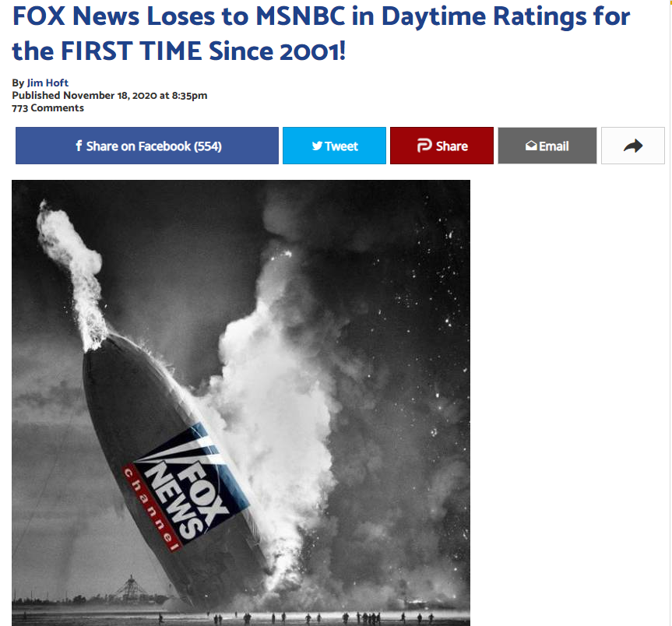Click headline line 'the FIRST TIME Since 2001!'
672x626 pixels.
tap(179, 51)
